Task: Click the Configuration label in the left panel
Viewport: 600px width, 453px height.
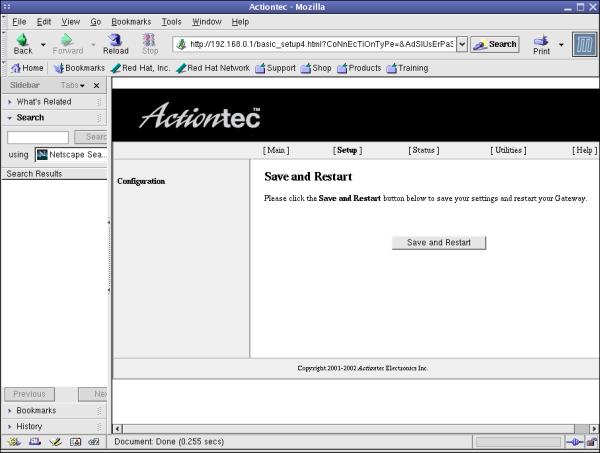Action: pyautogui.click(x=141, y=181)
